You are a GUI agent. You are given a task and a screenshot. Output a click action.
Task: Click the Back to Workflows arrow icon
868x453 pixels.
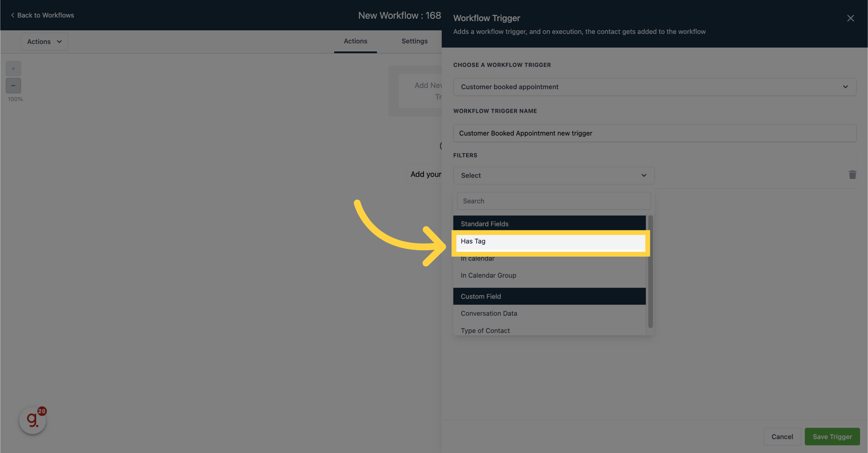pyautogui.click(x=12, y=15)
